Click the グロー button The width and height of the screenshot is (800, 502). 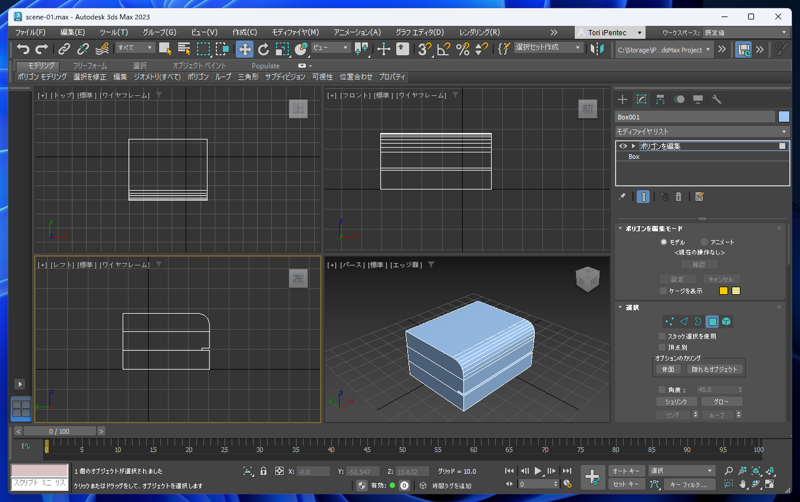click(x=721, y=401)
